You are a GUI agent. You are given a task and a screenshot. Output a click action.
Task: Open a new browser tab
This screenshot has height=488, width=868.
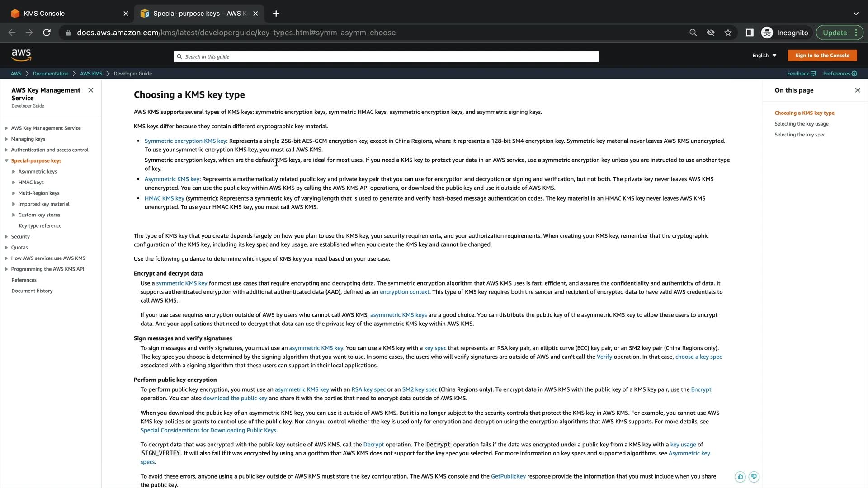[x=276, y=14]
